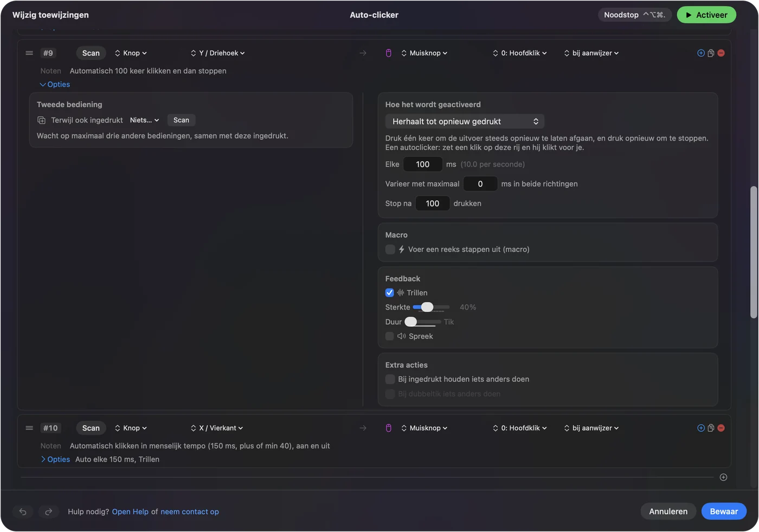The width and height of the screenshot is (759, 532).
Task: Click the green Activeer button
Action: point(706,15)
